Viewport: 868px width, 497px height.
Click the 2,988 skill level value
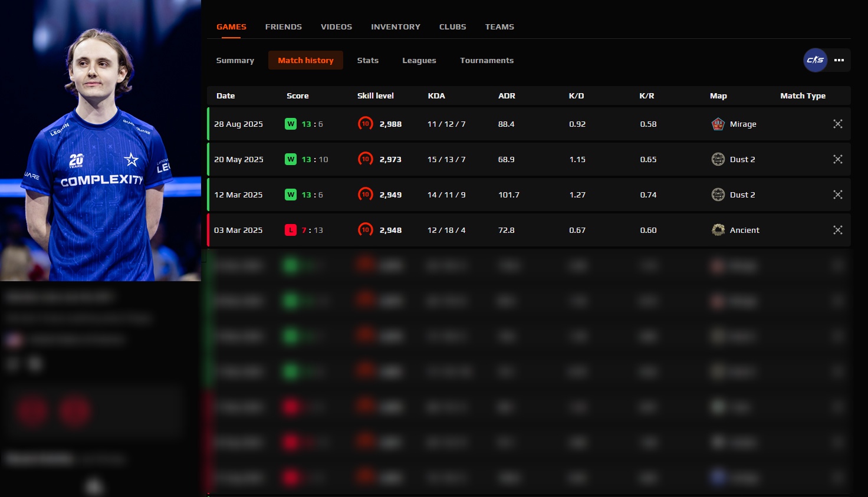[x=390, y=124]
